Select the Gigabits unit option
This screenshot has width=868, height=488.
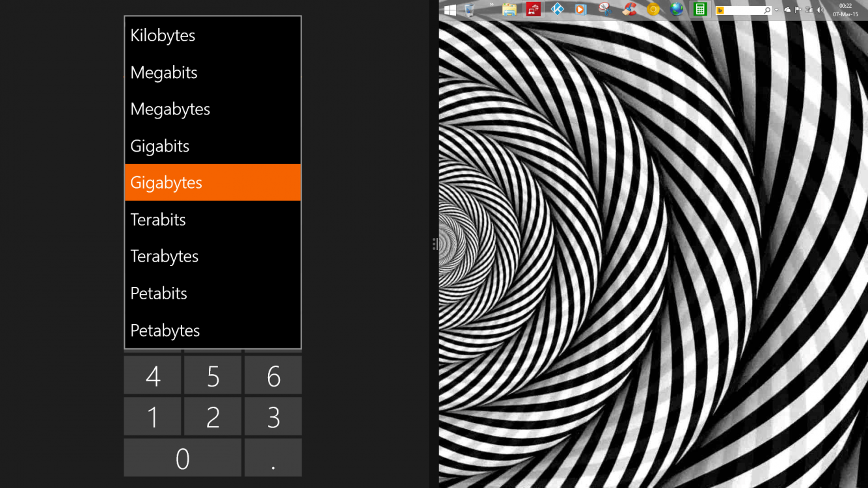click(213, 146)
